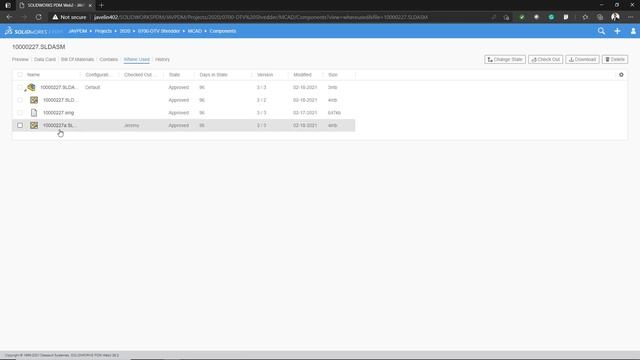This screenshot has height=360, width=640.
Task: Navigate to 2020 breadcrumb link
Action: pyautogui.click(x=125, y=31)
